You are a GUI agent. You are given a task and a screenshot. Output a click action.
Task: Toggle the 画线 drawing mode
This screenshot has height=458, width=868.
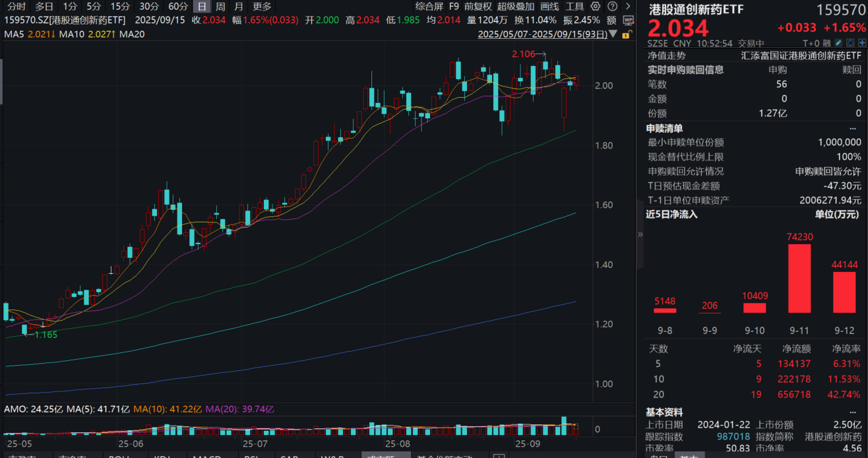pos(549,7)
